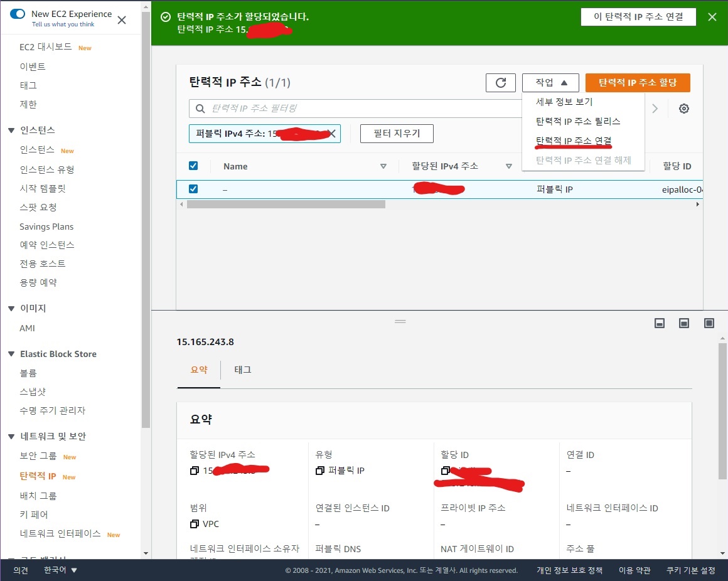The width and height of the screenshot is (728, 581).
Task: Click 탄력적 IP 주소 연결 해제 menu item
Action: (x=584, y=160)
